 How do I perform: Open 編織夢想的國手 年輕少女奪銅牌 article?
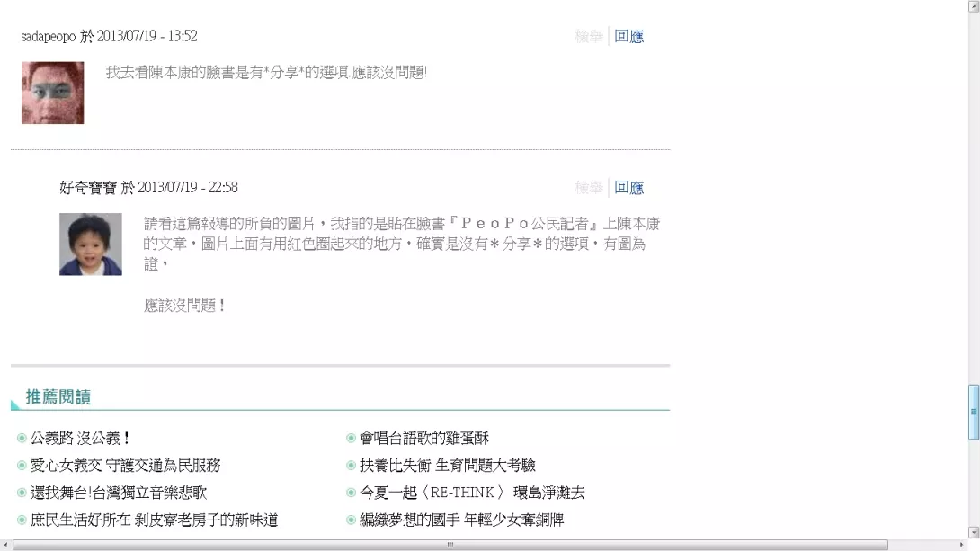461,520
